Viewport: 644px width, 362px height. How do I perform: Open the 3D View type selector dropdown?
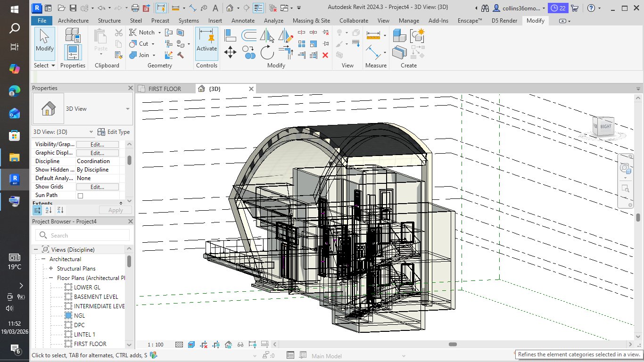pos(127,109)
